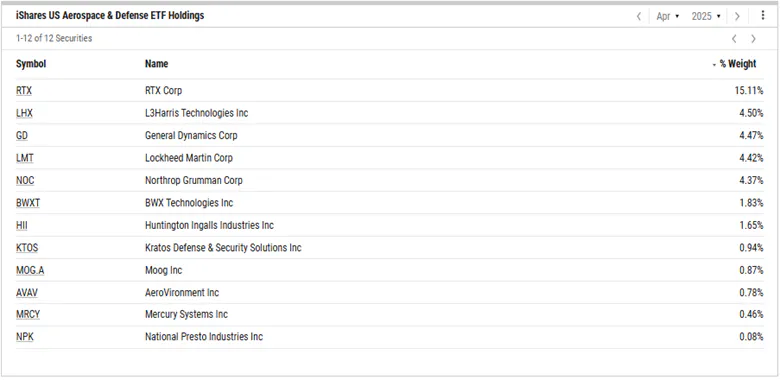Go to next page of securities

click(753, 39)
